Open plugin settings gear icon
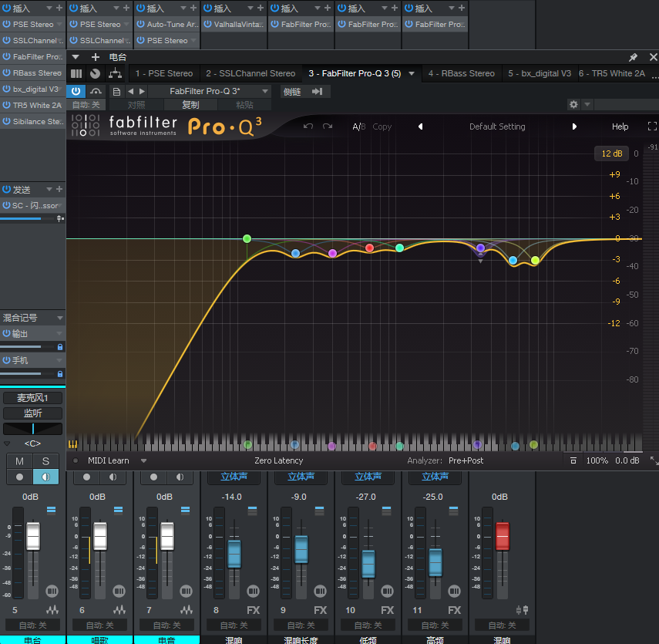 [x=573, y=104]
